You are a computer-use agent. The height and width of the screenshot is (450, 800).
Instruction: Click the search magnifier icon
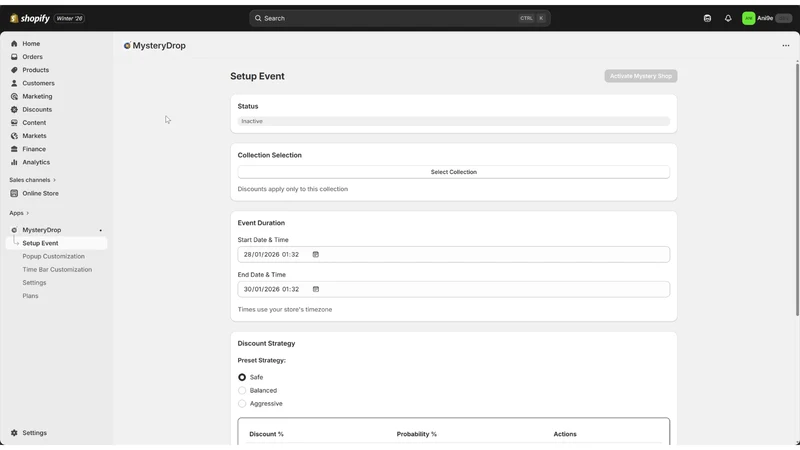tap(258, 18)
